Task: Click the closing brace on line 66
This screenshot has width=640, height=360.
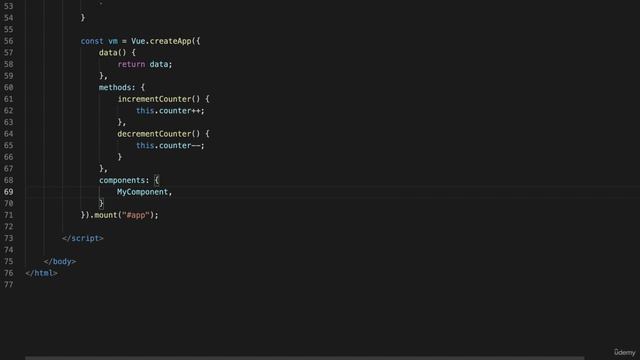Action: pos(120,157)
